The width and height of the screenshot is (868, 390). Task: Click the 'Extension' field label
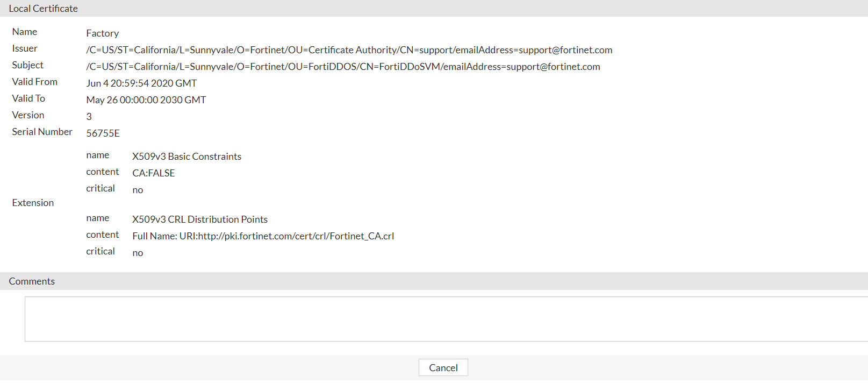33,203
